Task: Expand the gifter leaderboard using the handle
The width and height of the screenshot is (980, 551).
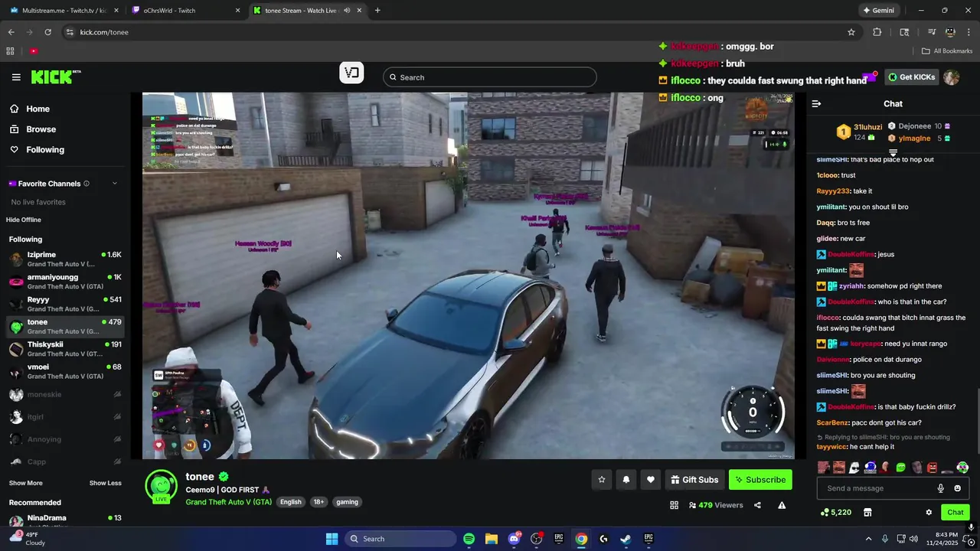Action: (893, 153)
